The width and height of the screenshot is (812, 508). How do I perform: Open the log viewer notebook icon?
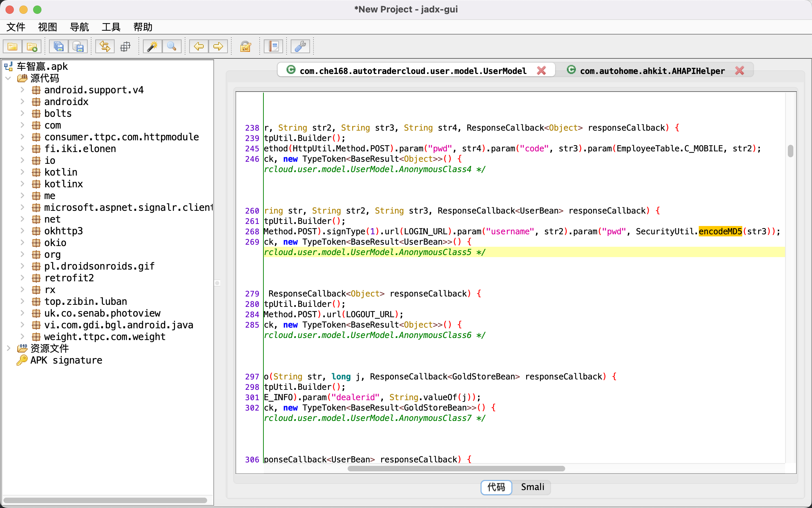pos(273,46)
